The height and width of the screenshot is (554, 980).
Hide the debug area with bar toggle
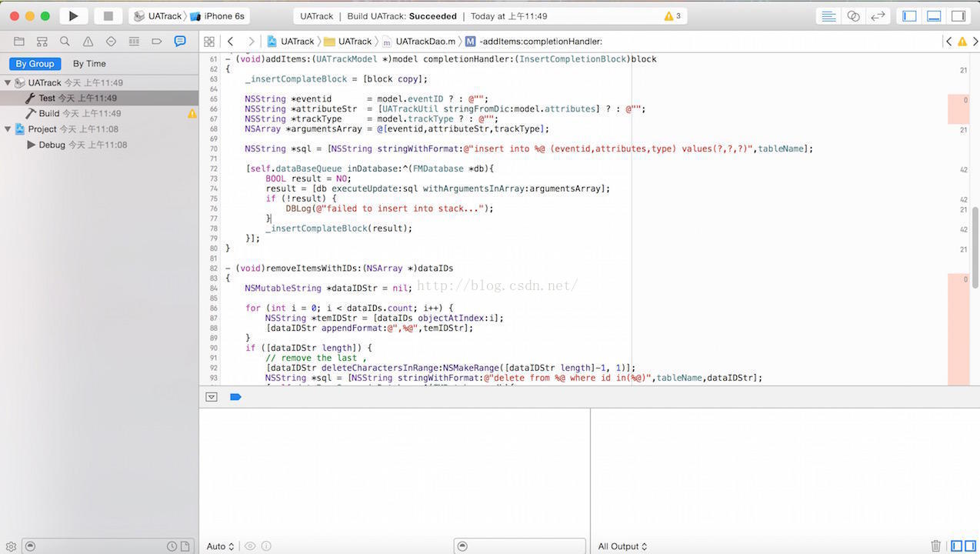point(212,397)
